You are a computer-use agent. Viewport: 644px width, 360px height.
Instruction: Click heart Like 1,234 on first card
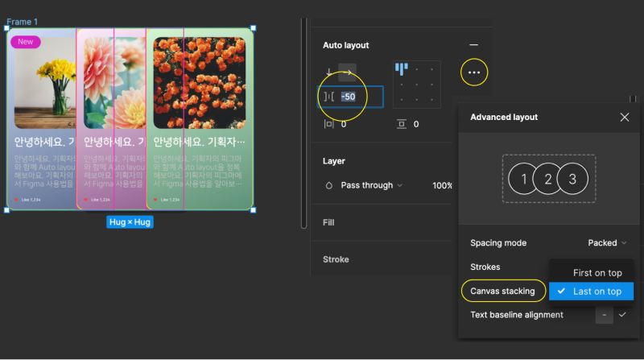pyautogui.click(x=27, y=200)
